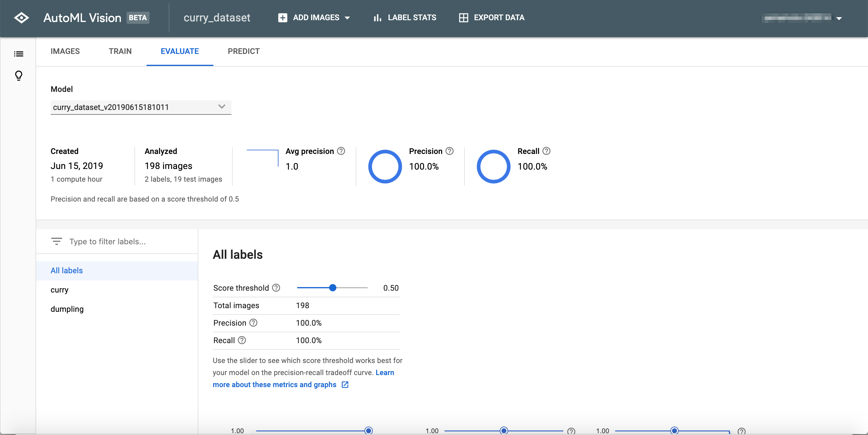Image resolution: width=868 pixels, height=435 pixels.
Task: Click the '2 labels, 19 test images' text
Action: pos(183,179)
